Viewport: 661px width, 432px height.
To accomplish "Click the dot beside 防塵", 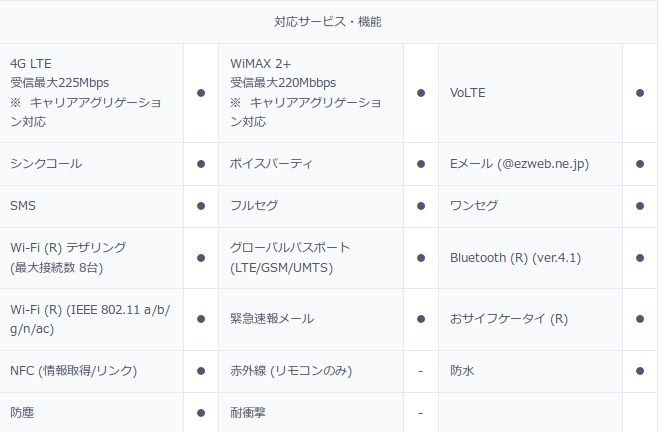I will click(x=201, y=413).
